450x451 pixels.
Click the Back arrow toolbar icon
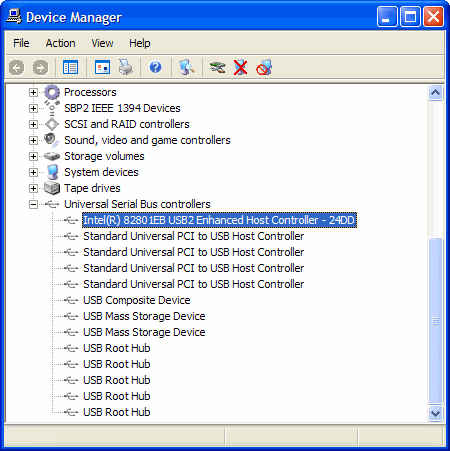point(17,68)
